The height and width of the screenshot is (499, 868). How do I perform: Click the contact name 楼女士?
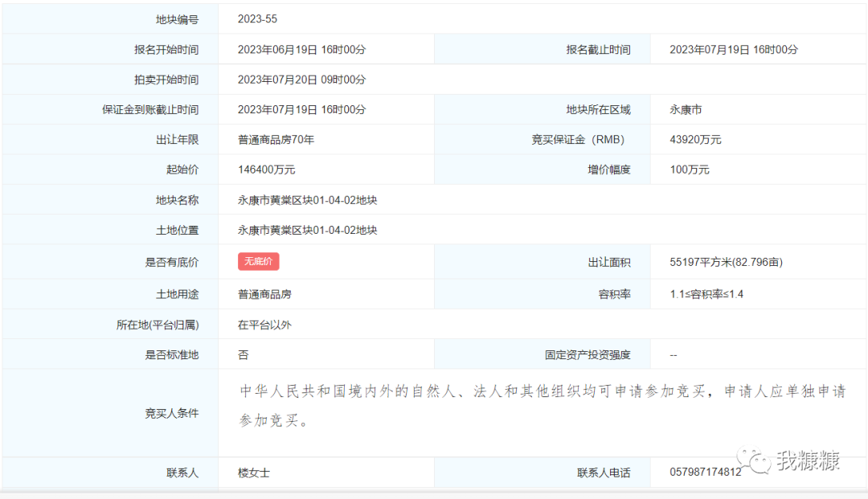tap(253, 472)
